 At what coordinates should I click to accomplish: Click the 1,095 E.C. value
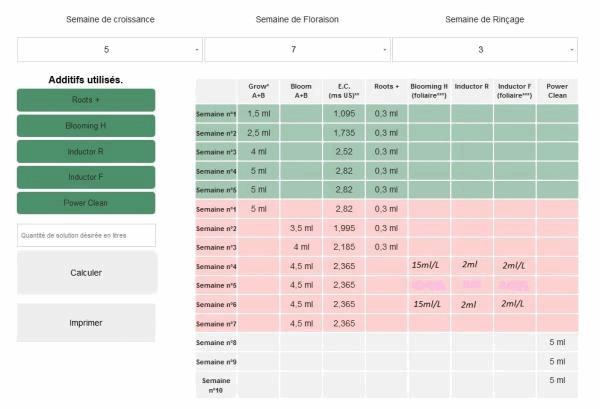344,114
